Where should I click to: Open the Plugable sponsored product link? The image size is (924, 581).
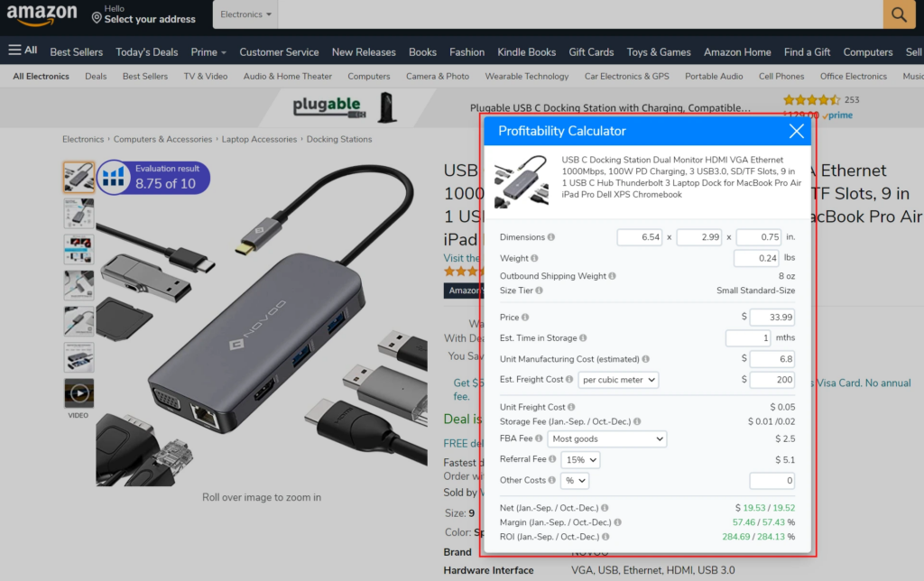[610, 108]
